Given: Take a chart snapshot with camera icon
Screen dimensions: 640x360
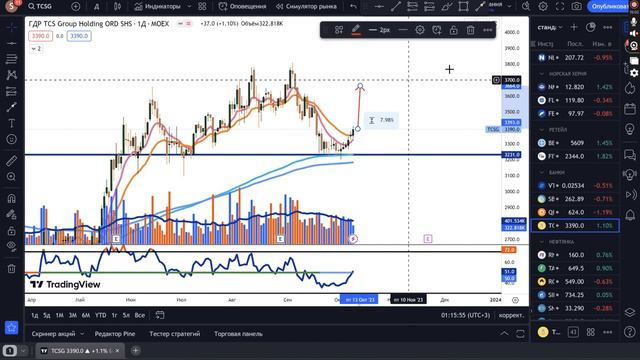Looking at the screenshot, I should [x=577, y=7].
